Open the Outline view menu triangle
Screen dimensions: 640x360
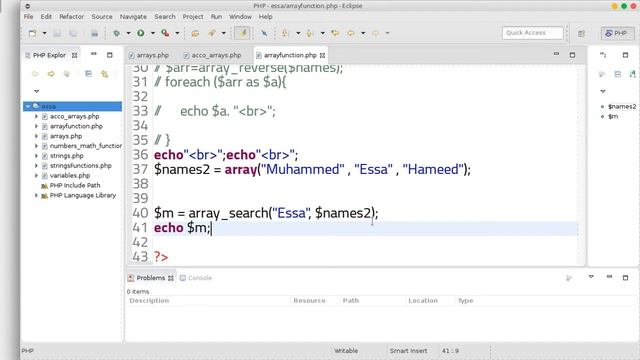point(603,91)
